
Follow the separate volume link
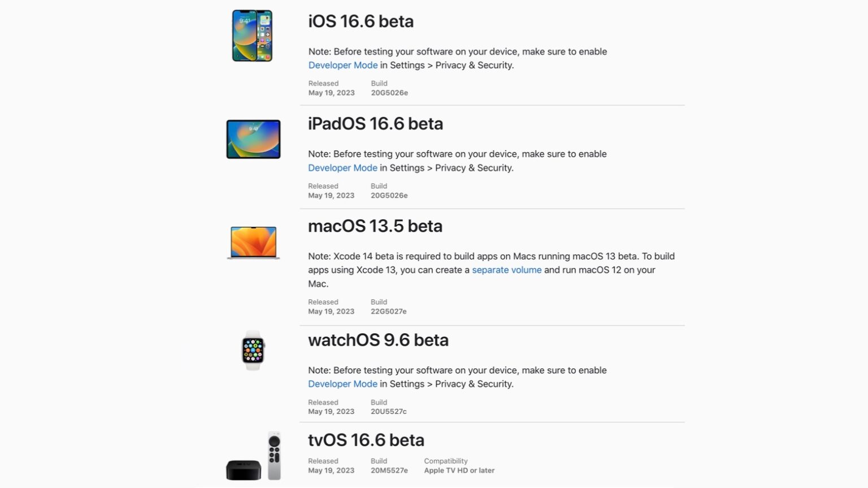pyautogui.click(x=506, y=270)
